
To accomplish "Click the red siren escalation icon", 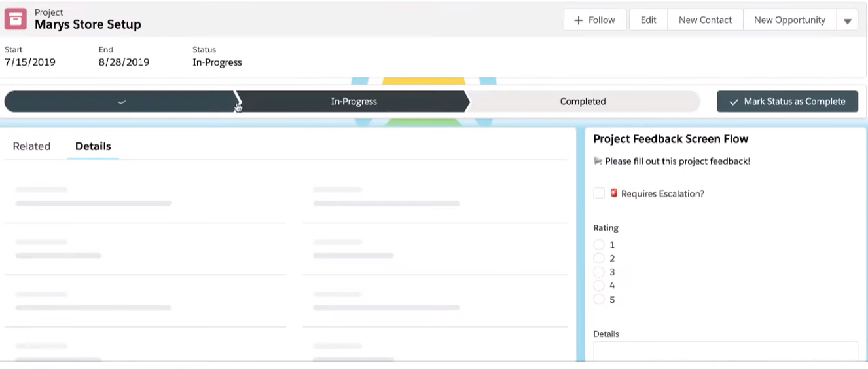I will [x=614, y=193].
